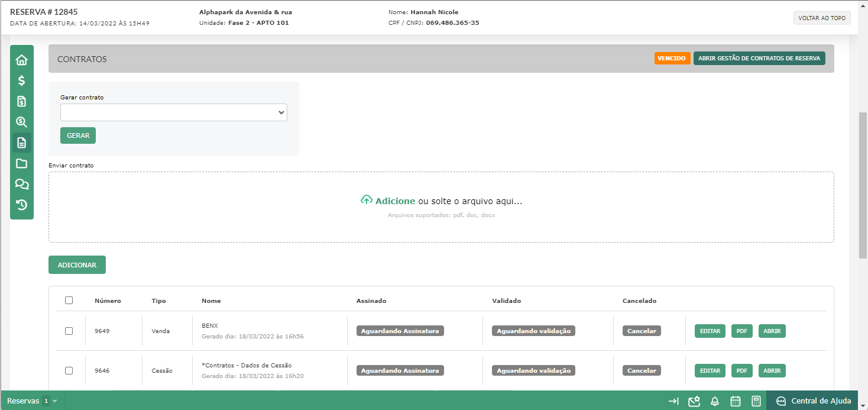Click the number 9646 cell
This screenshot has width=868, height=410.
[102, 371]
